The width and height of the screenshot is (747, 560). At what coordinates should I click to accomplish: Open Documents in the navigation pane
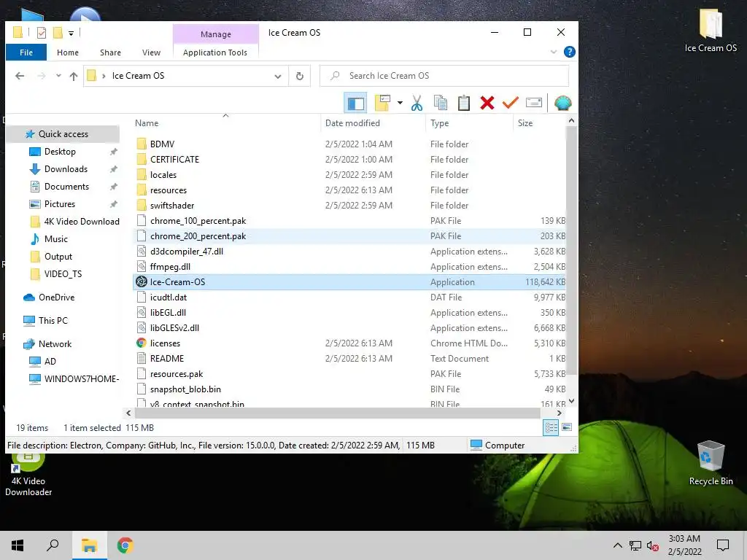(x=66, y=187)
